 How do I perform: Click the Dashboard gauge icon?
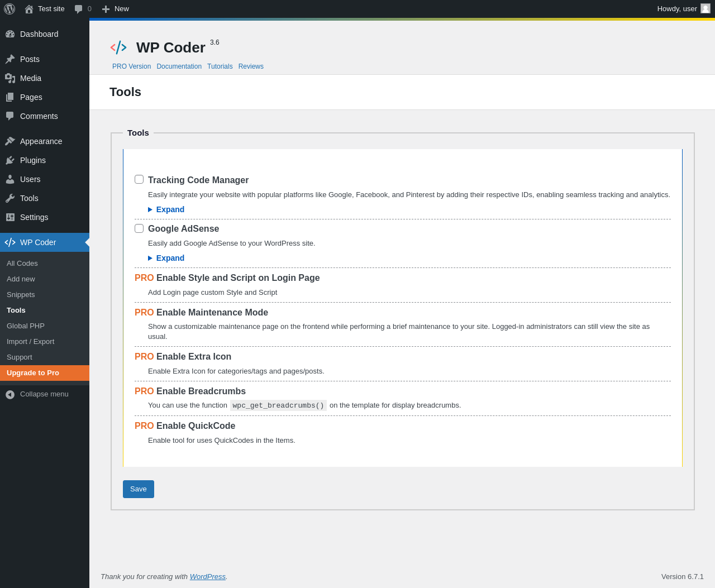(10, 34)
